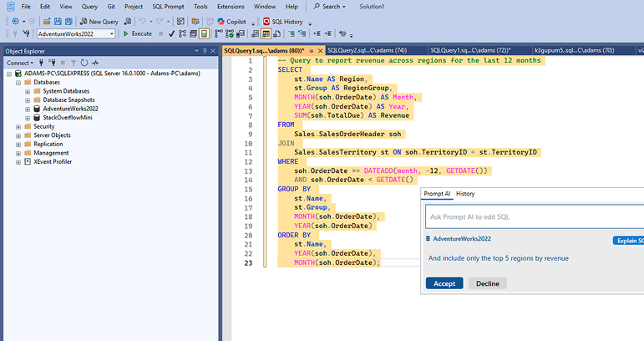Viewport: 644px width, 341px height.
Task: Open the SQL Prompt menu
Action: 168,6
